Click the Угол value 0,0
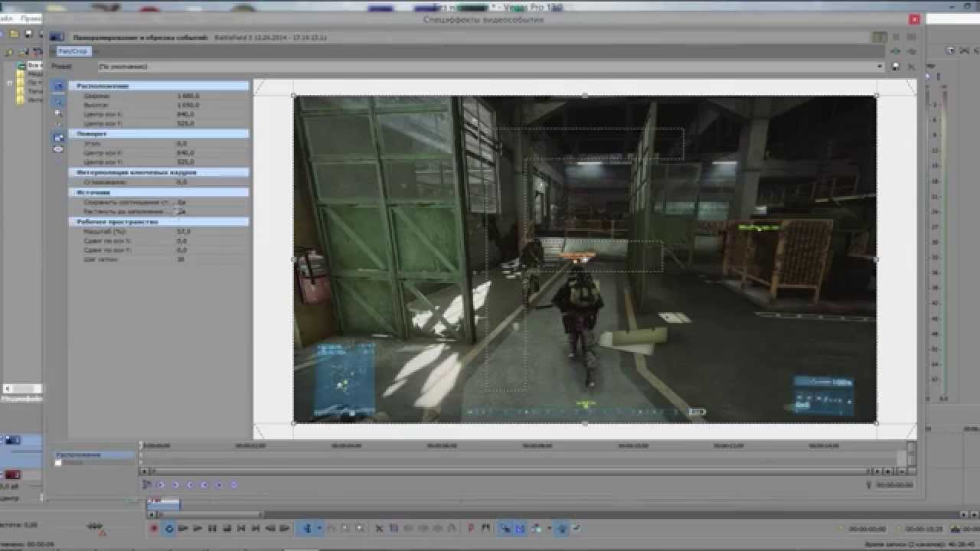Viewport: 980px width, 551px height. click(181, 143)
